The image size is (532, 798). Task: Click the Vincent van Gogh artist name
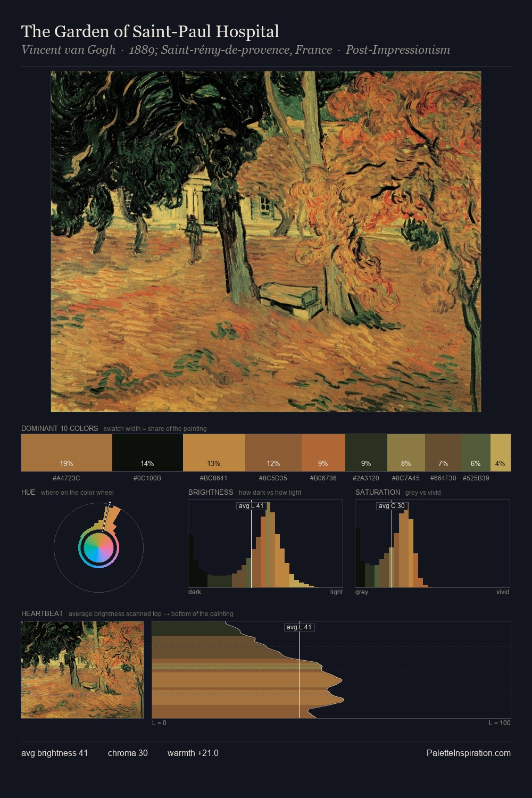click(68, 50)
